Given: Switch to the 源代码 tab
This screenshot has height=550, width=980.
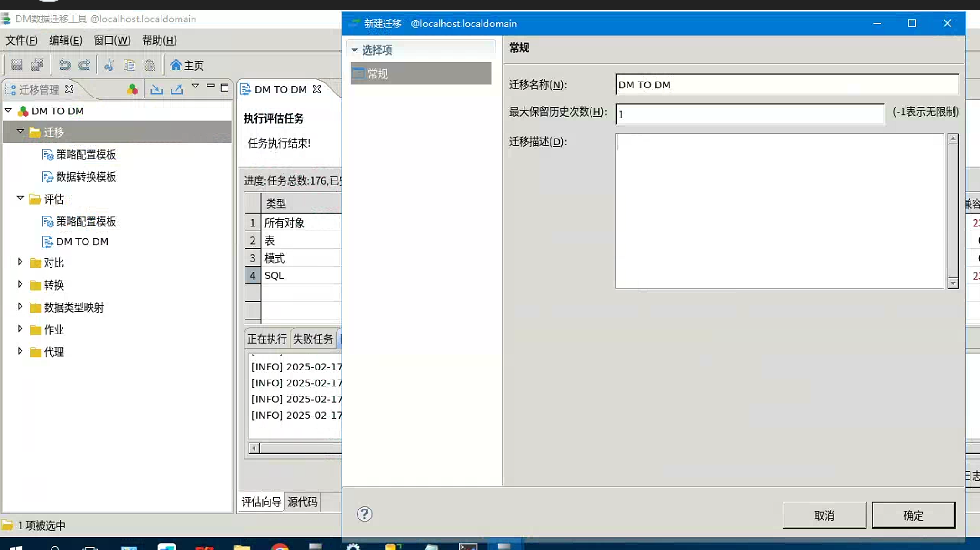Looking at the screenshot, I should [x=302, y=502].
